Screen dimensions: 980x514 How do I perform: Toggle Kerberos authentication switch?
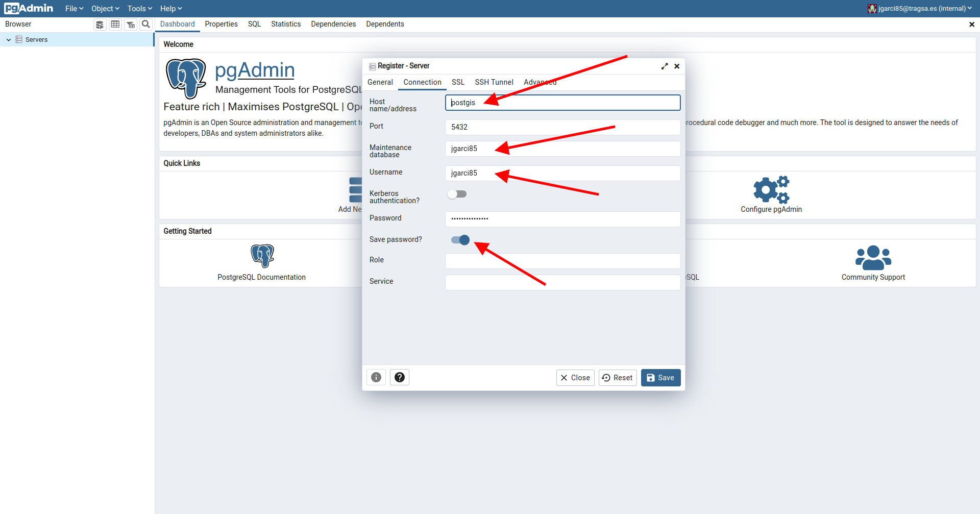(457, 194)
